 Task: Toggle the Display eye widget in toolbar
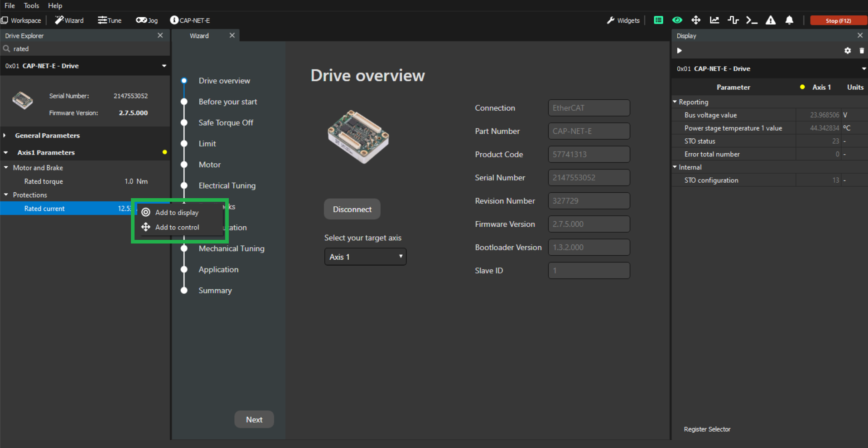677,20
